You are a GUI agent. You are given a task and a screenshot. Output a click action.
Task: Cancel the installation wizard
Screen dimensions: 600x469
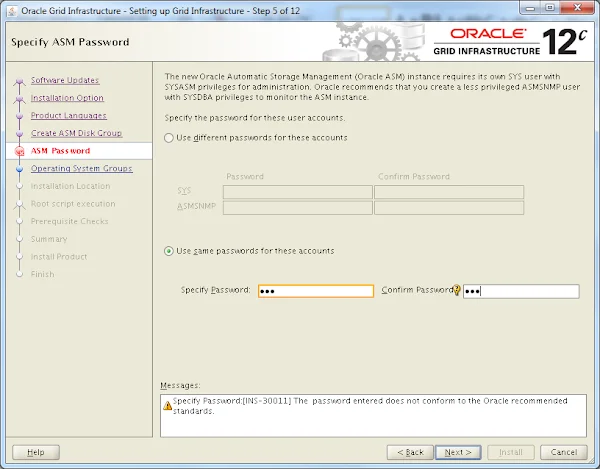coord(564,452)
